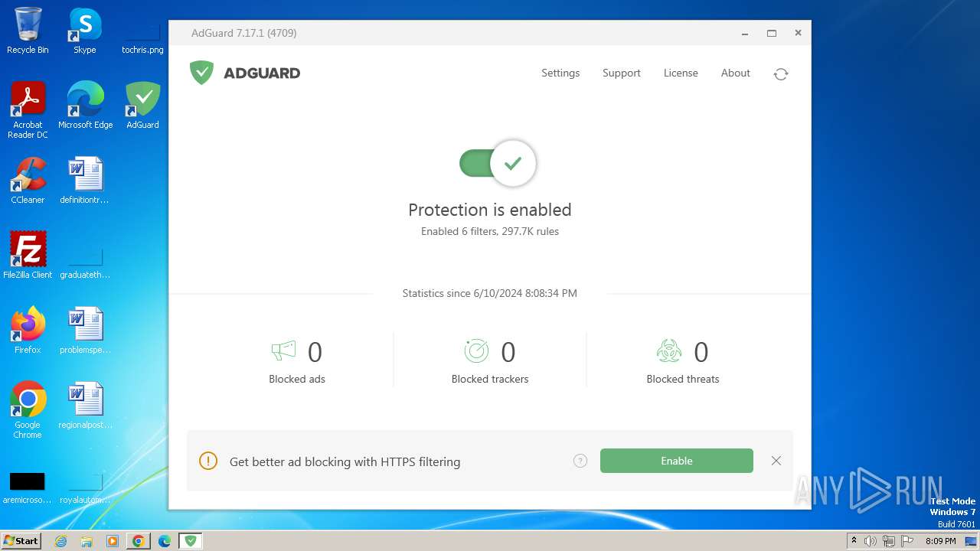Minimize the AdGuard window

(x=745, y=33)
